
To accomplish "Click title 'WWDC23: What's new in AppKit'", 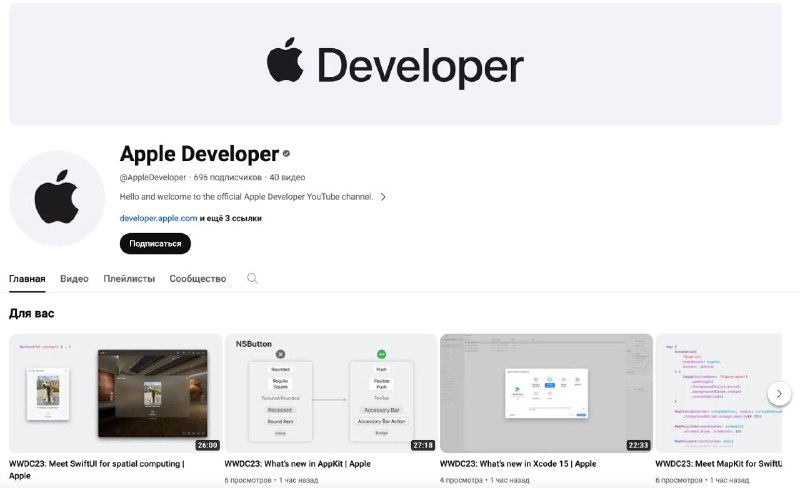I will [297, 463].
